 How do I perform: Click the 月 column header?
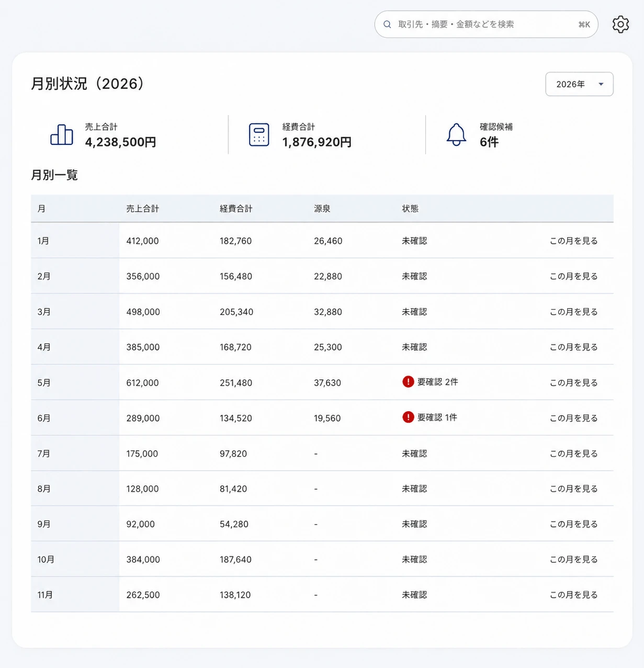(x=41, y=209)
